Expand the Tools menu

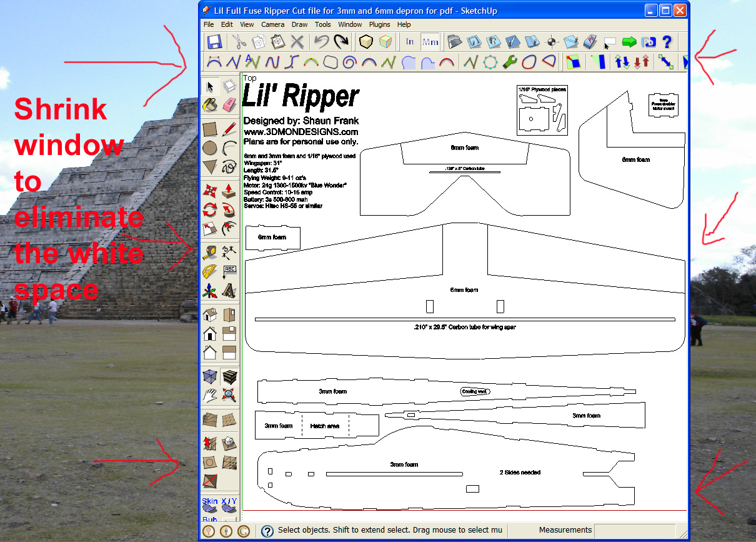[323, 24]
